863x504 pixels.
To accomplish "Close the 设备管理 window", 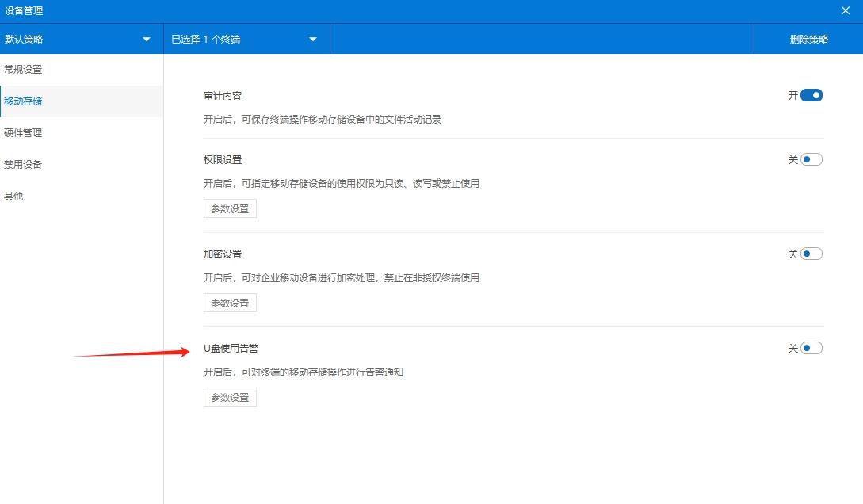I will (x=845, y=10).
